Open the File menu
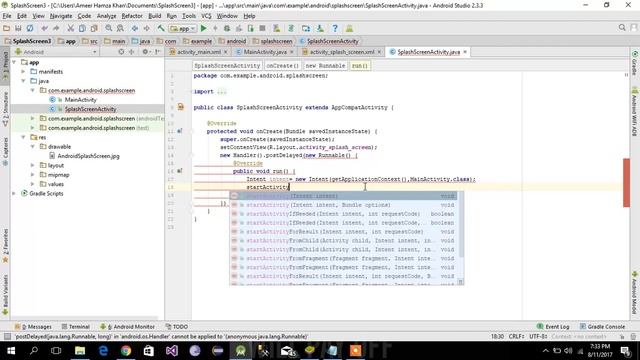Screen dimensions: 640x360 (7, 16)
